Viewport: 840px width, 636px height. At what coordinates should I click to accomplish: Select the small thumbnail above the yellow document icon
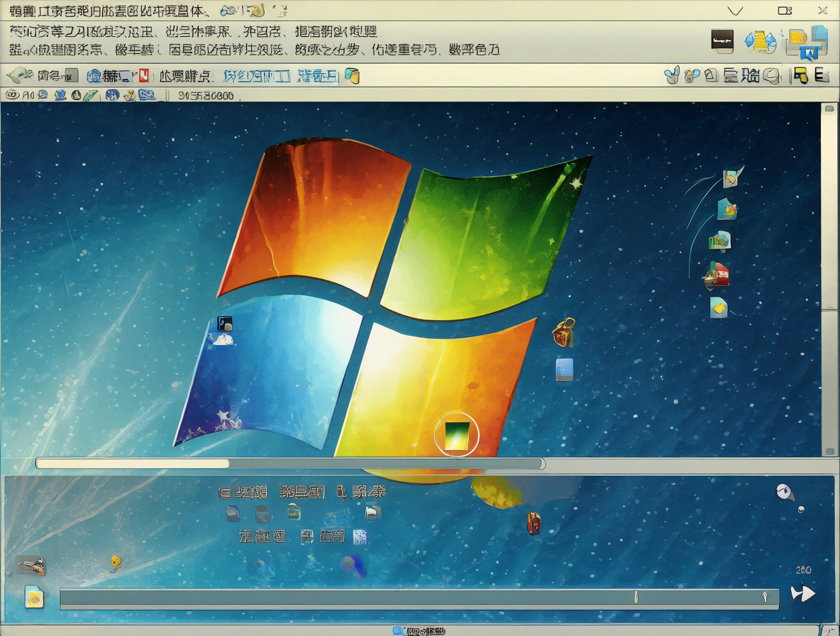click(31, 565)
